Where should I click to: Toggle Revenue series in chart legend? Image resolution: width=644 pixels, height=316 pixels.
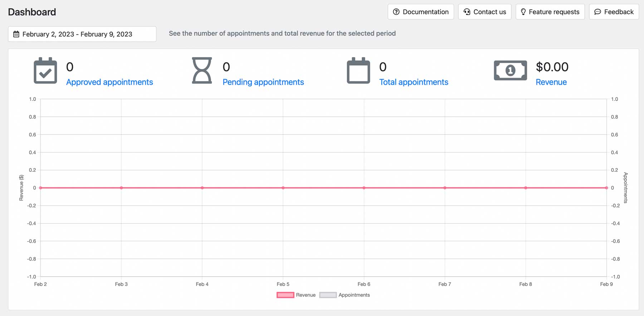click(306, 295)
